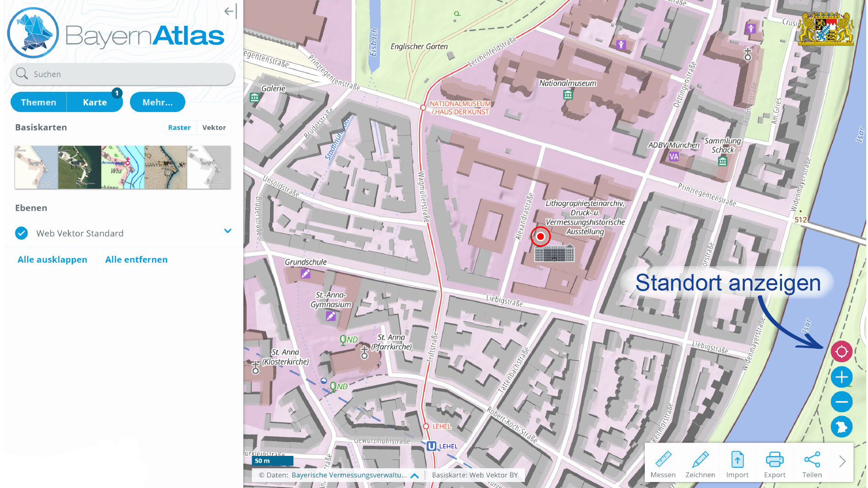The image size is (868, 488).
Task: Click the gray building icon below the marker
Action: click(554, 253)
